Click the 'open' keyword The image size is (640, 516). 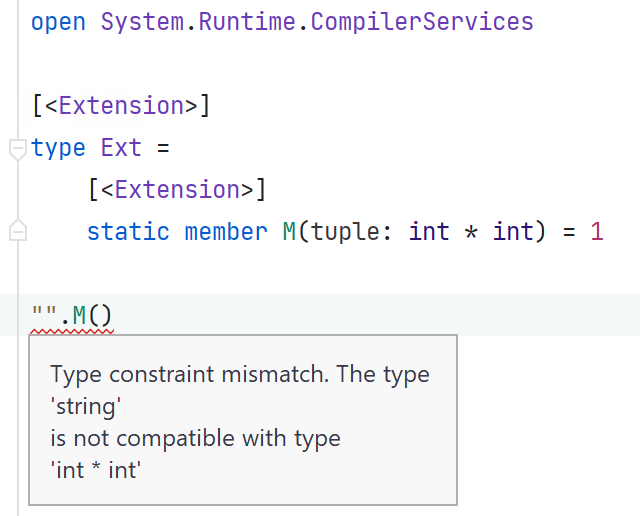click(x=58, y=22)
